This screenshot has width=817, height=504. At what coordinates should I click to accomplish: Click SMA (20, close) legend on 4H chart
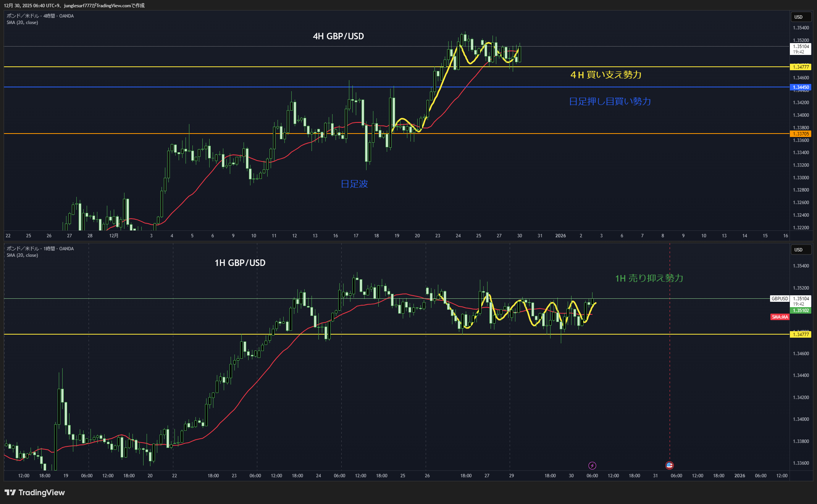tap(22, 23)
